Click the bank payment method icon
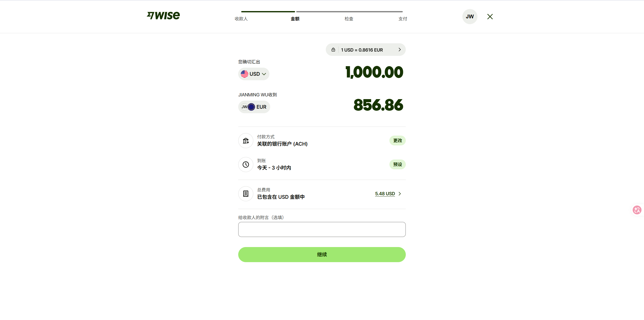 point(246,141)
